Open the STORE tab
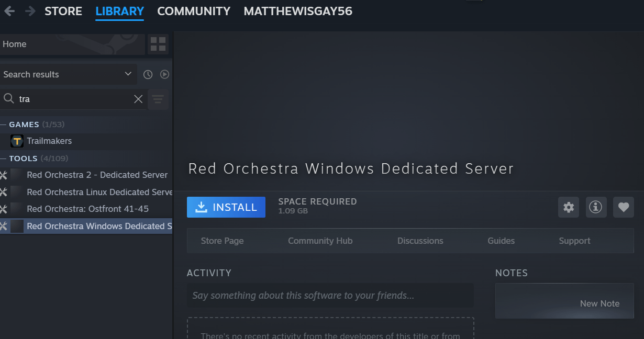This screenshot has height=339, width=644. (63, 11)
